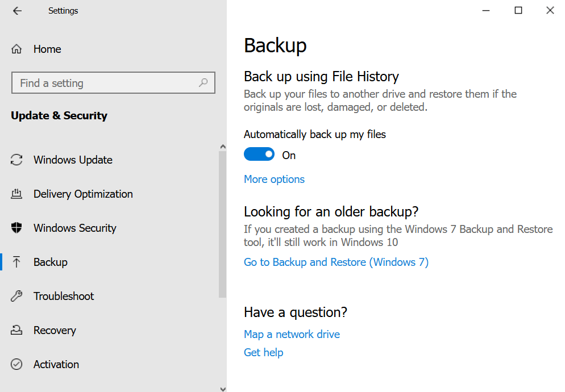Go to Backup and Restore (Windows 7)
This screenshot has width=565, height=392.
pyautogui.click(x=336, y=262)
